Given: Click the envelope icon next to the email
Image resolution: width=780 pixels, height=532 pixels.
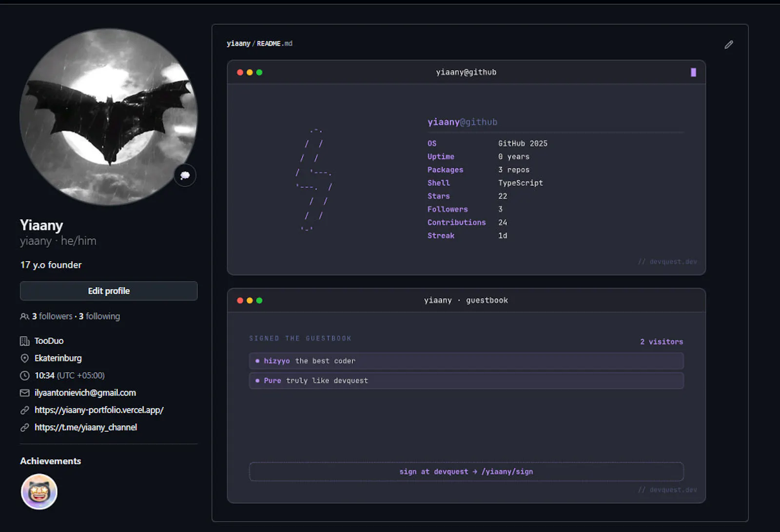Looking at the screenshot, I should point(24,393).
